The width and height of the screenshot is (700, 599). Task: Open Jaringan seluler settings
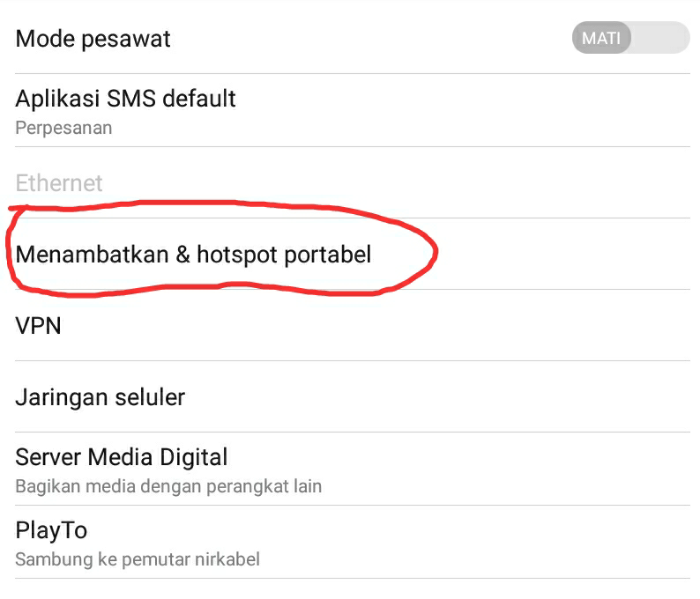coord(353,396)
